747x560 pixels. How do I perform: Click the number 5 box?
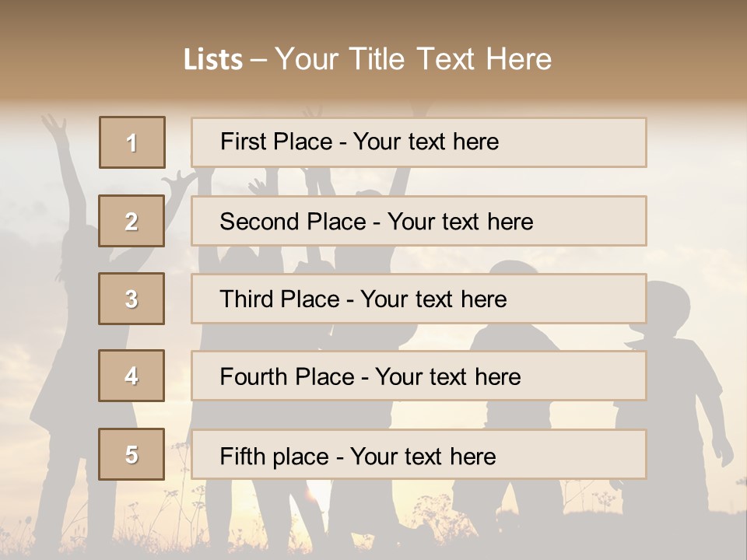click(x=132, y=454)
